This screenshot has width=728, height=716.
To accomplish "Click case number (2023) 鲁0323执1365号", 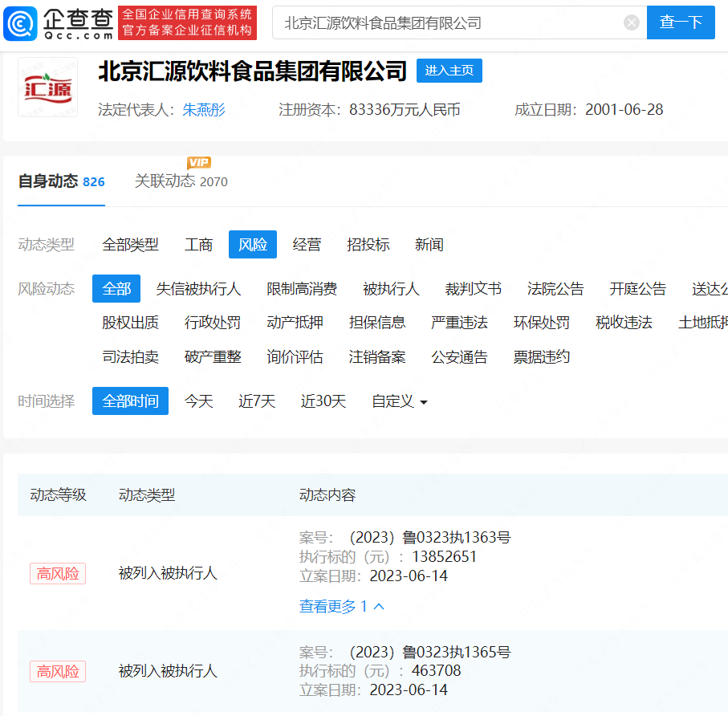I will [x=430, y=652].
